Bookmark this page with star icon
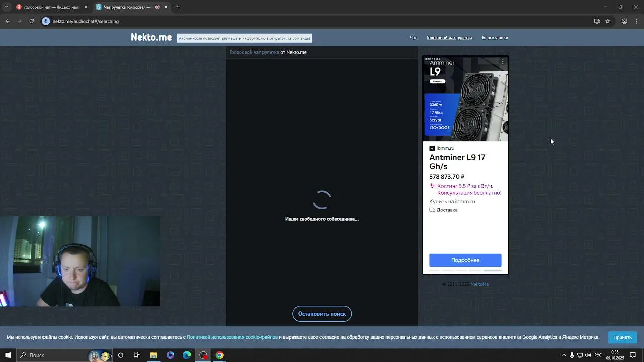The height and width of the screenshot is (362, 644). [x=608, y=21]
